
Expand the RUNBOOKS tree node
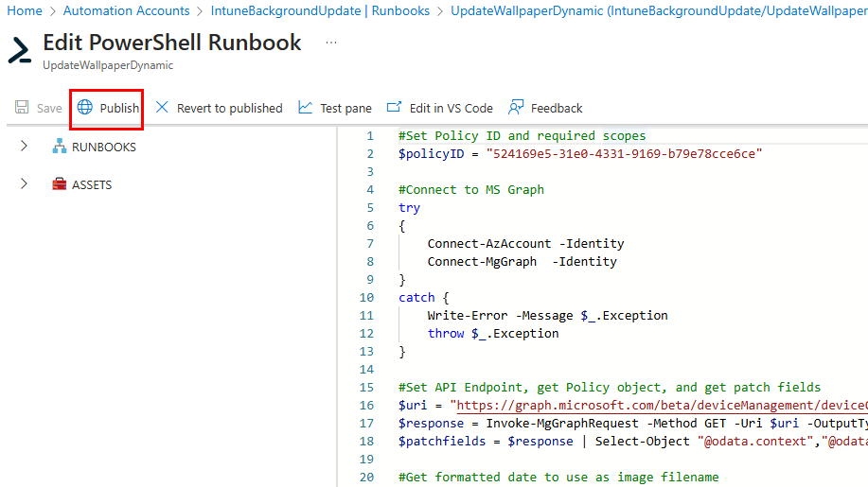(x=24, y=147)
